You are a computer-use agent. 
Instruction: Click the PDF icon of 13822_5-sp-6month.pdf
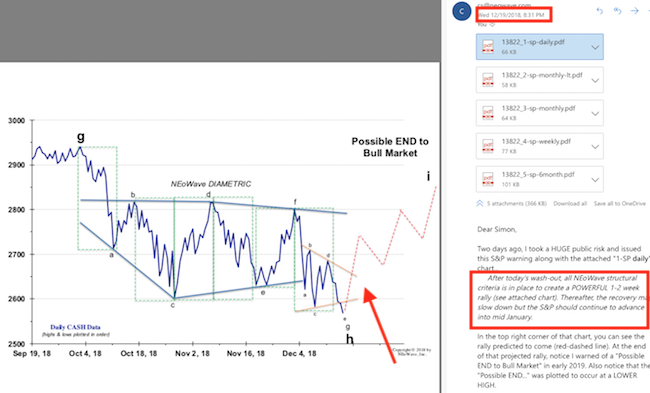(x=488, y=179)
